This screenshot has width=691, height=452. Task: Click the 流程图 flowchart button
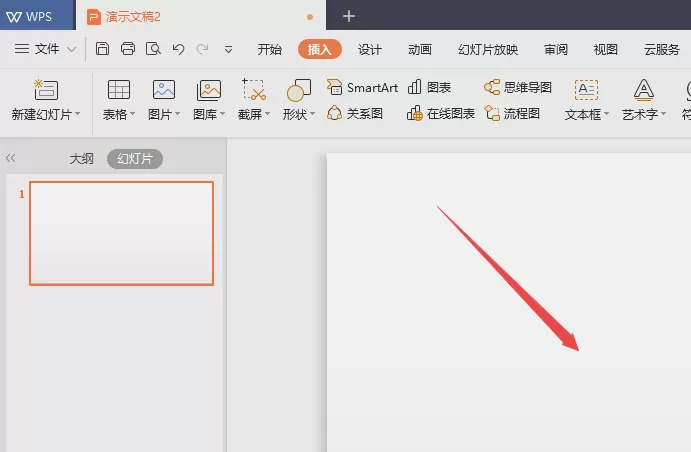pos(512,114)
